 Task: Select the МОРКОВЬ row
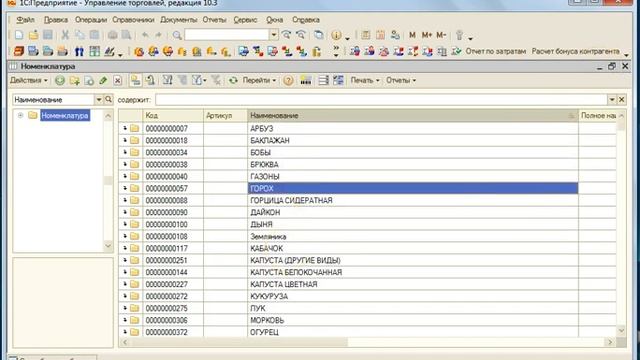point(367,320)
